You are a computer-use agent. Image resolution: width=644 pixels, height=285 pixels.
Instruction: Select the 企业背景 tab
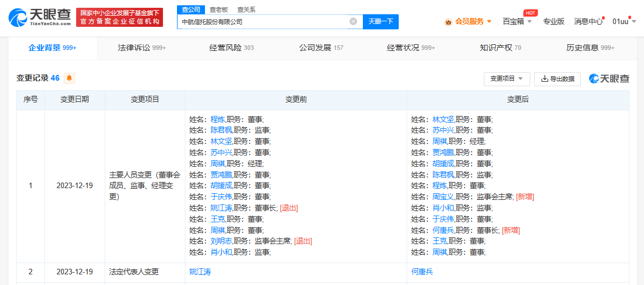[53, 48]
